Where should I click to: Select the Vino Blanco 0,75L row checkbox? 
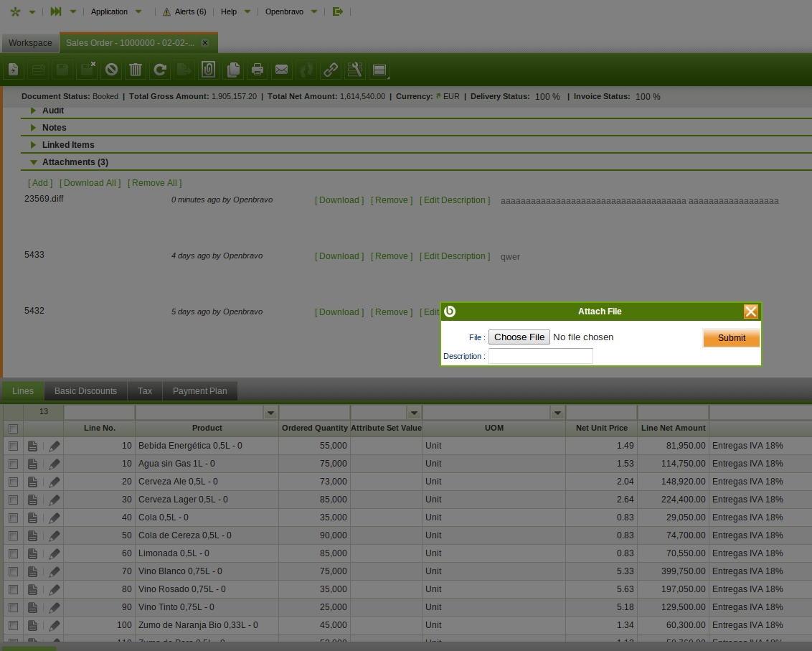(13, 571)
